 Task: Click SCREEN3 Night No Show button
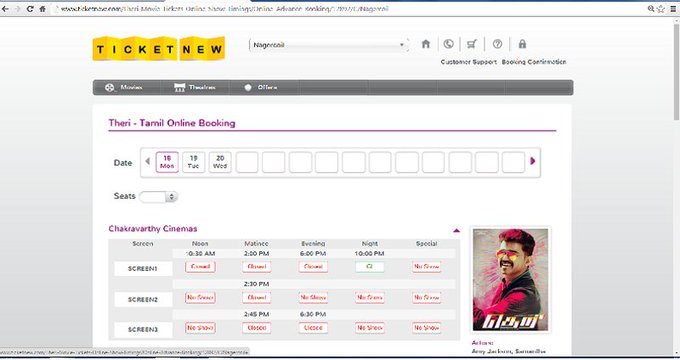(x=369, y=328)
